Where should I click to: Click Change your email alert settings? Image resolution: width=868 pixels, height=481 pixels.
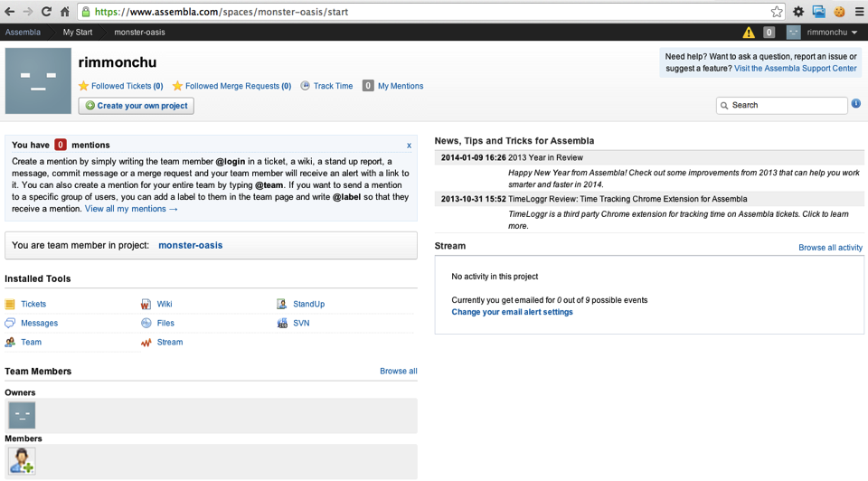coord(512,312)
